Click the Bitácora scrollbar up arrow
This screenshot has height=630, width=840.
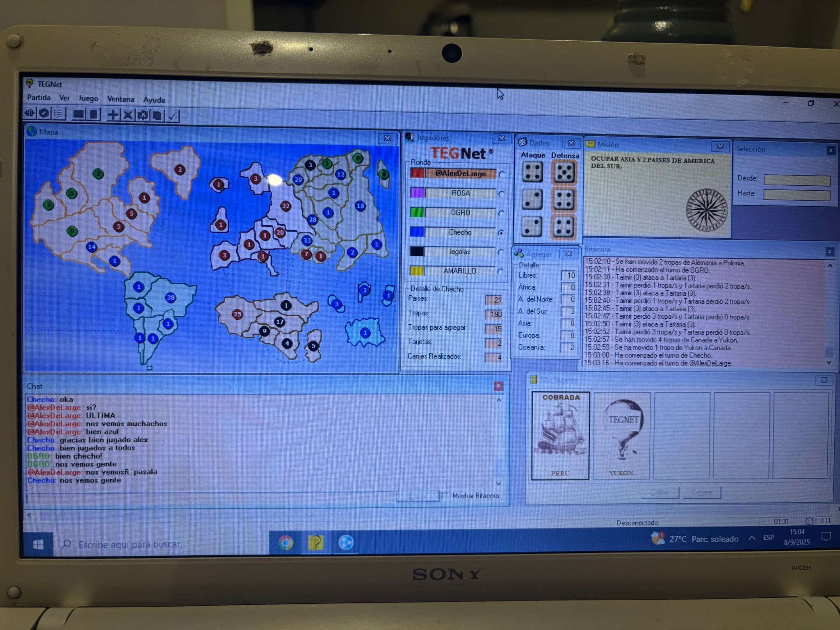[830, 266]
